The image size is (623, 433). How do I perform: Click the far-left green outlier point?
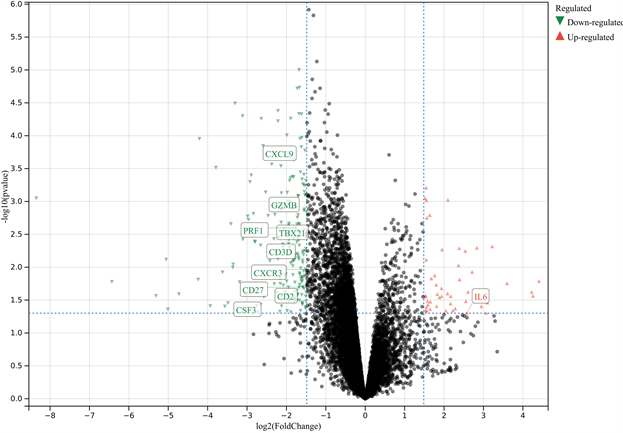36,198
